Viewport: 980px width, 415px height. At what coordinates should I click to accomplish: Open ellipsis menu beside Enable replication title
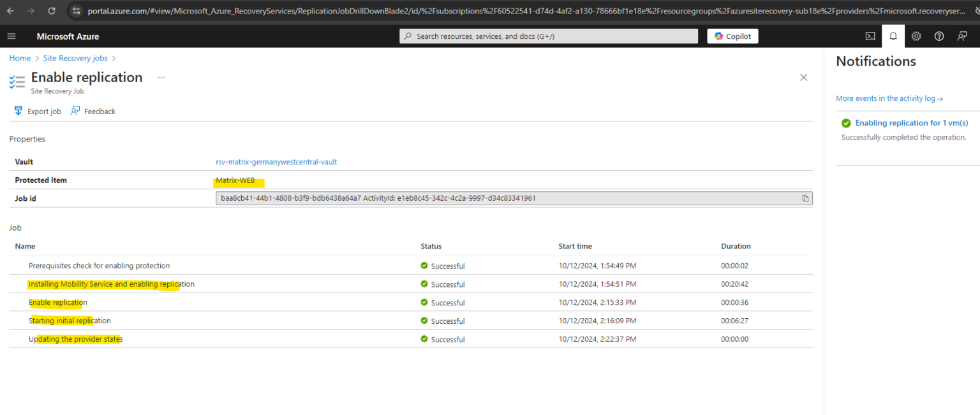coord(161,77)
